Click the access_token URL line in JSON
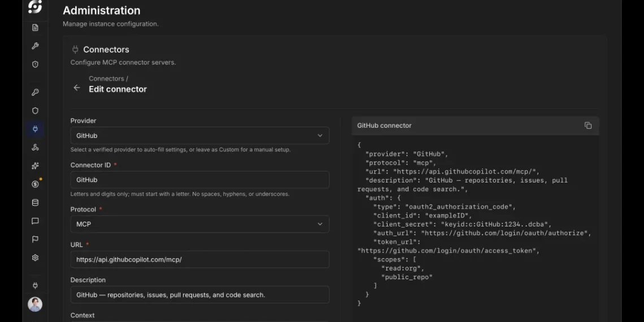The width and height of the screenshot is (644, 322). (449, 251)
